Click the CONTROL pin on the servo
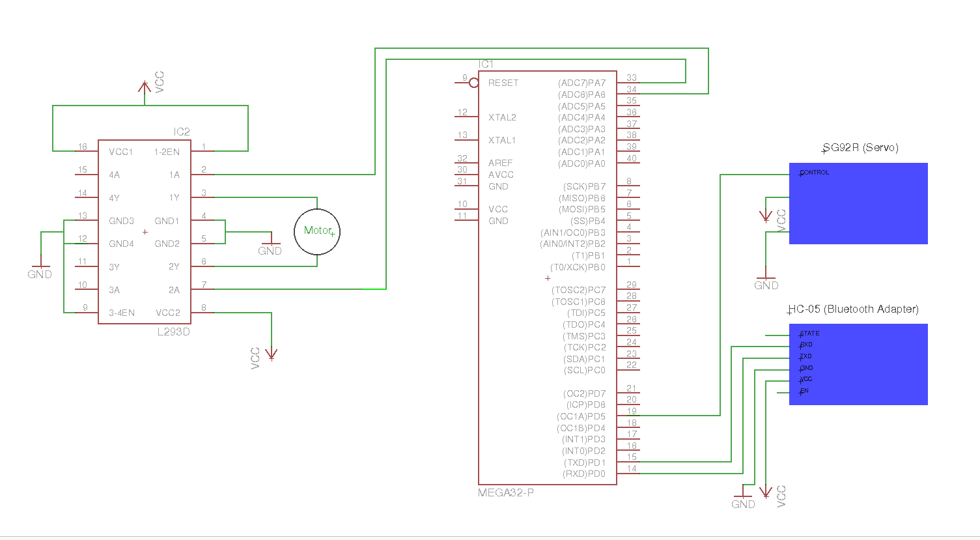Image resolution: width=980 pixels, height=540 pixels. 815,173
